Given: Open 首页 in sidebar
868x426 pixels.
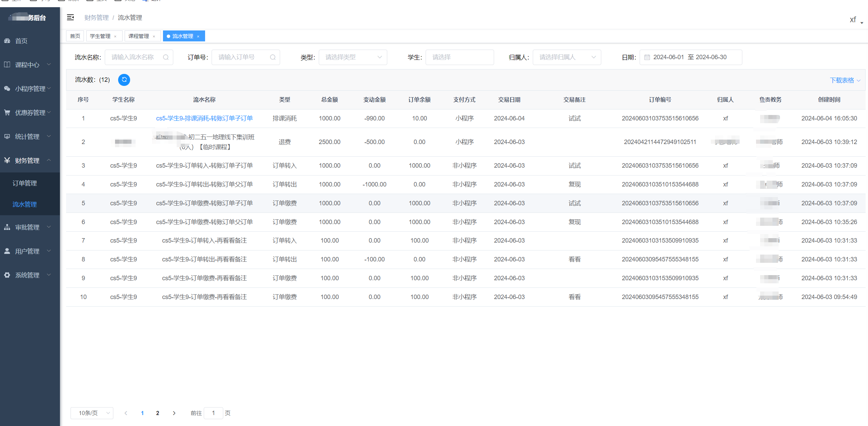Looking at the screenshot, I should point(30,41).
